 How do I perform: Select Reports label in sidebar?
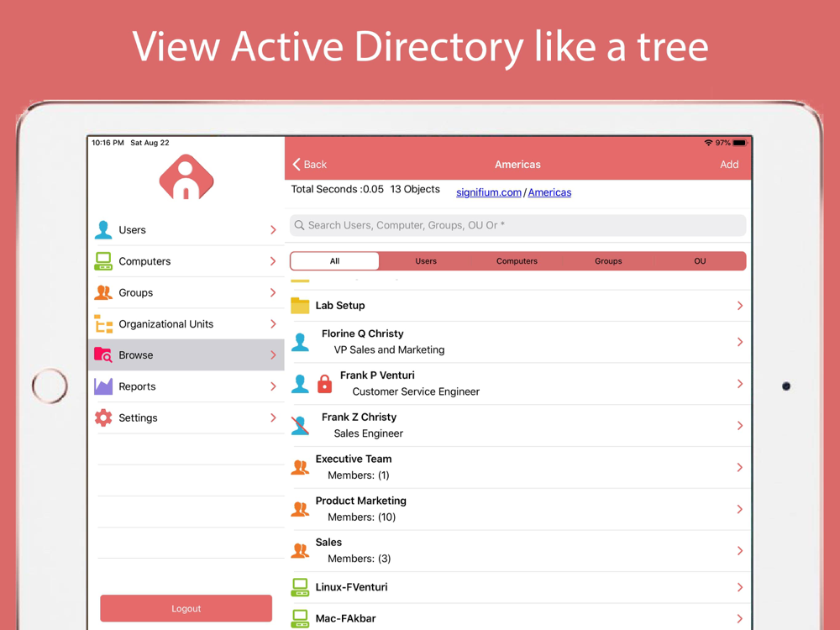[137, 386]
